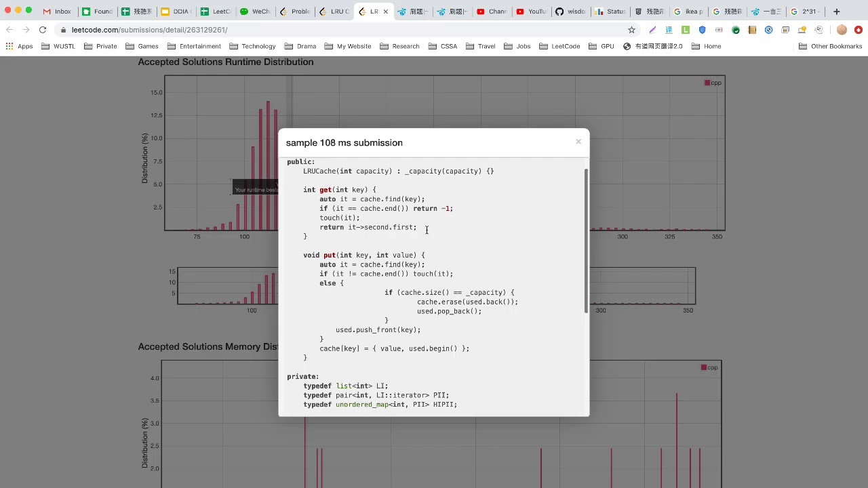Open the GPU bookmarks folder

(601, 46)
